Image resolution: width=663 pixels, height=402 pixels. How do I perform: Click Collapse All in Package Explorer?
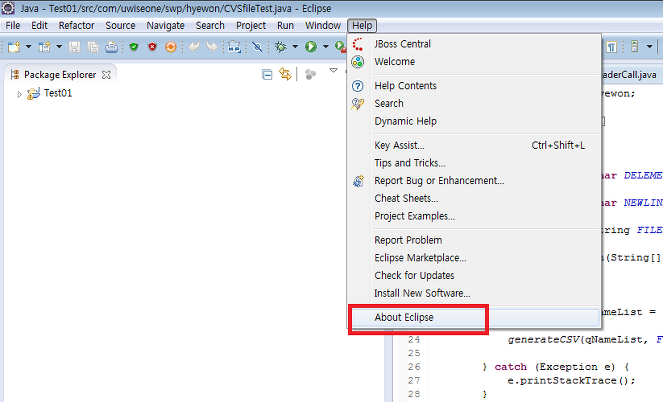coord(267,75)
